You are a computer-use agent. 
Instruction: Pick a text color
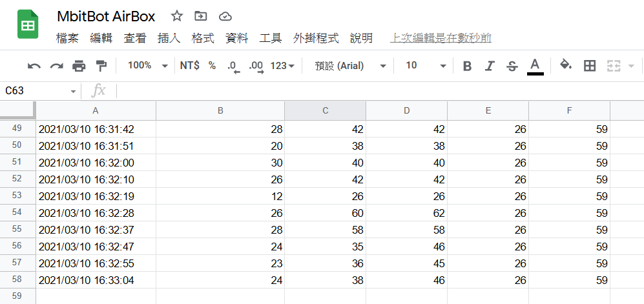click(x=535, y=66)
